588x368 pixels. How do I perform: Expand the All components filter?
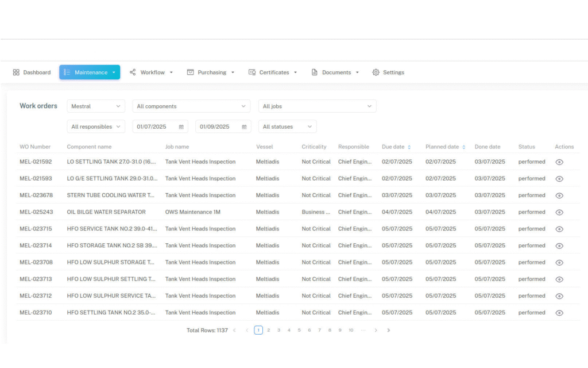(x=191, y=106)
